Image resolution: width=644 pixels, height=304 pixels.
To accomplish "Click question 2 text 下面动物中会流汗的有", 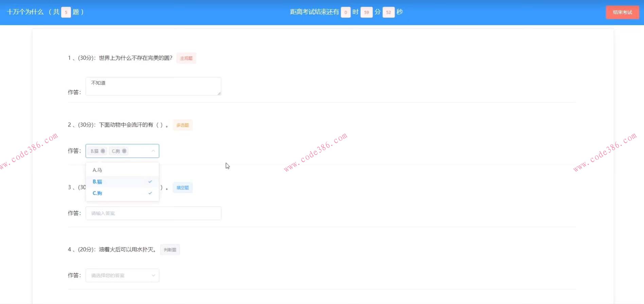I will [126, 125].
